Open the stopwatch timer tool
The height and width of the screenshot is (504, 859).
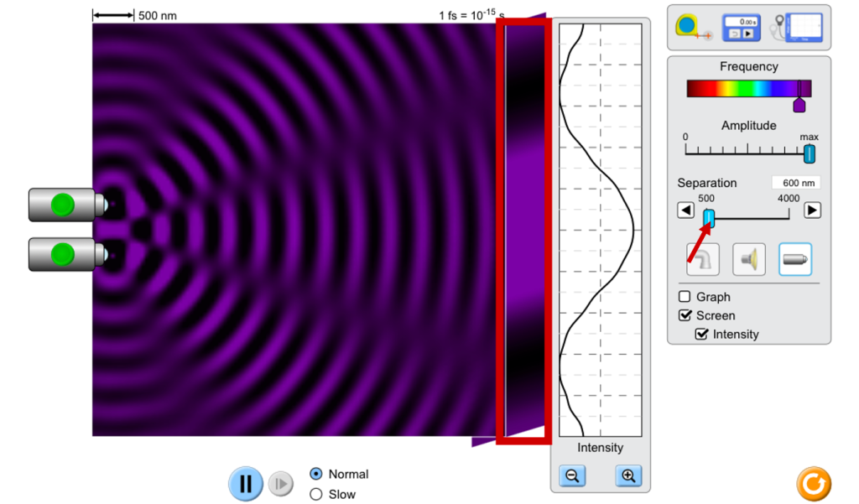741,28
